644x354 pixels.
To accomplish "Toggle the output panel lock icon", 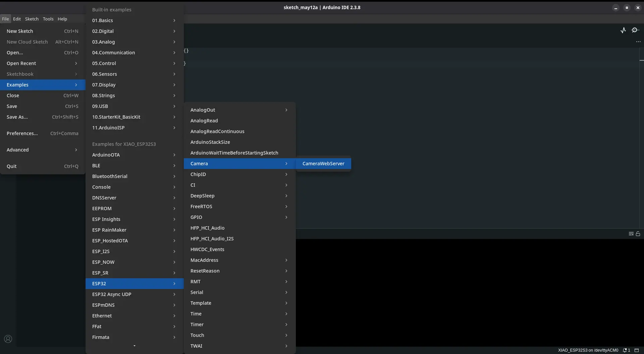I will [x=638, y=234].
